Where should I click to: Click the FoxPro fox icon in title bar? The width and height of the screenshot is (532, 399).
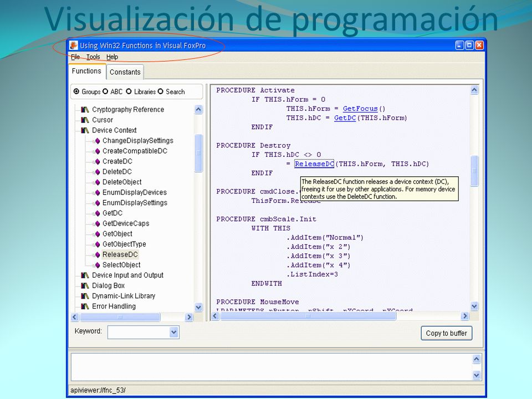pos(73,45)
